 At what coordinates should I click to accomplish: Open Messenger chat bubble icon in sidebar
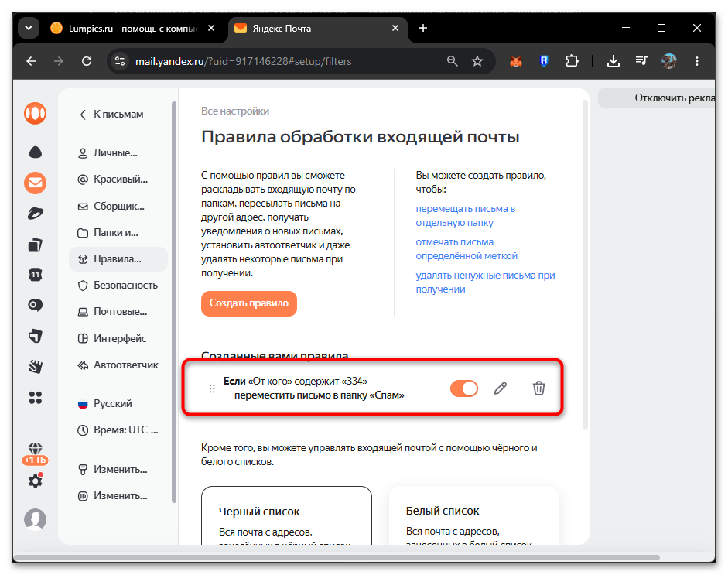click(x=36, y=305)
